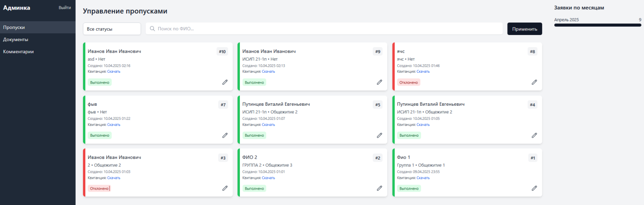
Task: Edit pass #9 using the pencil icon
Action: (379, 82)
